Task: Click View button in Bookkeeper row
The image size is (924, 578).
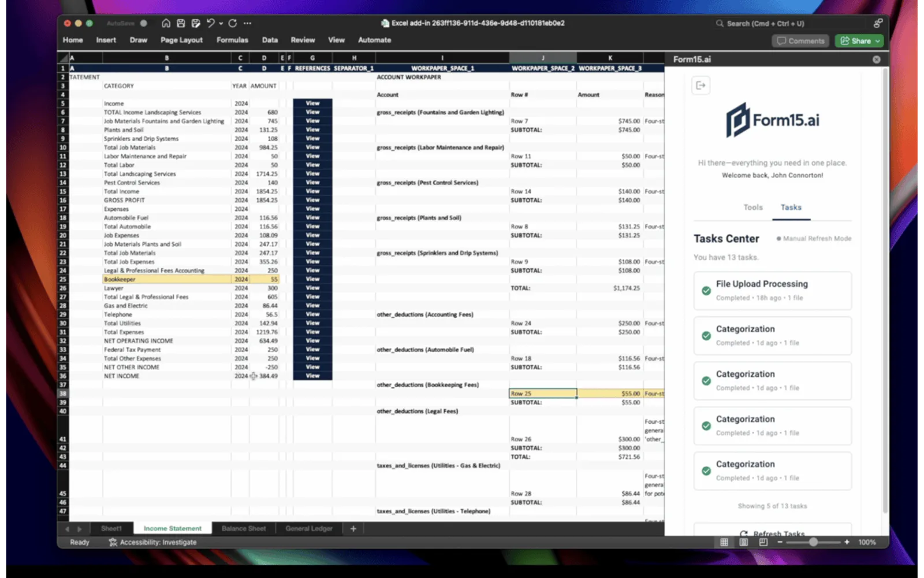Action: 312,279
